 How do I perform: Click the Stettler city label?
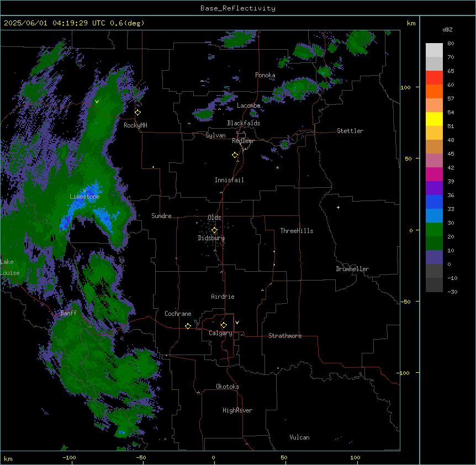tap(350, 131)
